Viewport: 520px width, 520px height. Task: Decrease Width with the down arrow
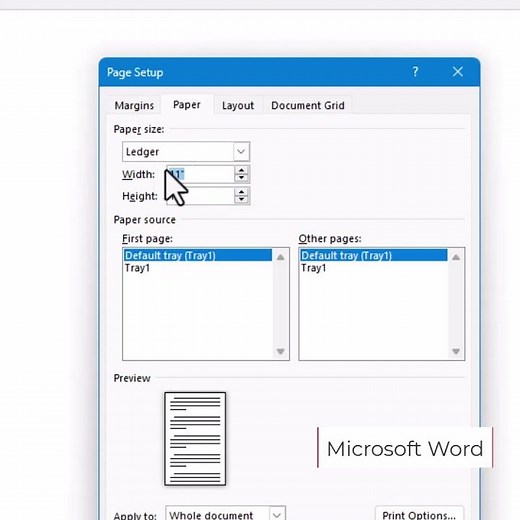click(x=241, y=178)
